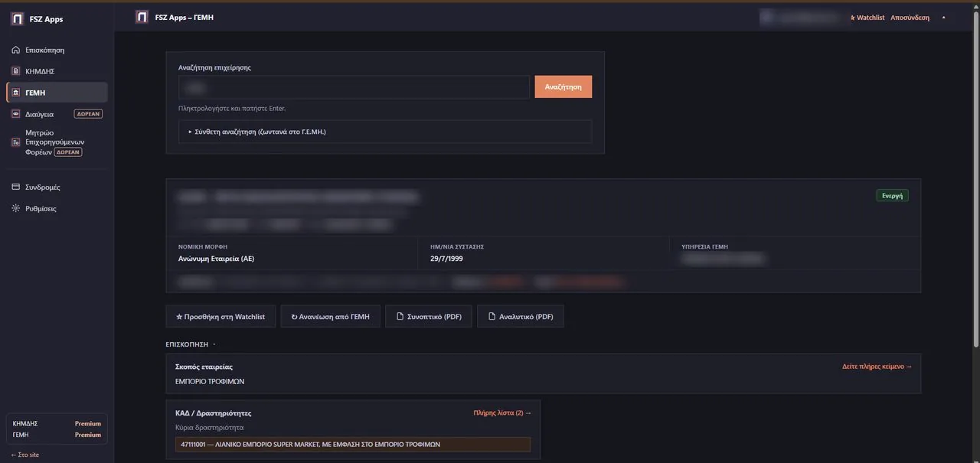The width and height of the screenshot is (980, 463).
Task: Collapse the ΕΠΙΣΚΟΠΗΣΗ section header
Action: coord(191,344)
